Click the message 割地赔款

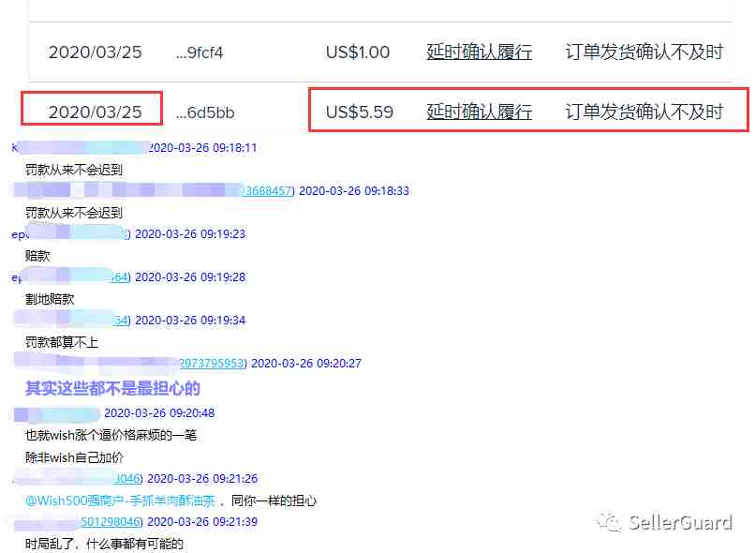(50, 299)
